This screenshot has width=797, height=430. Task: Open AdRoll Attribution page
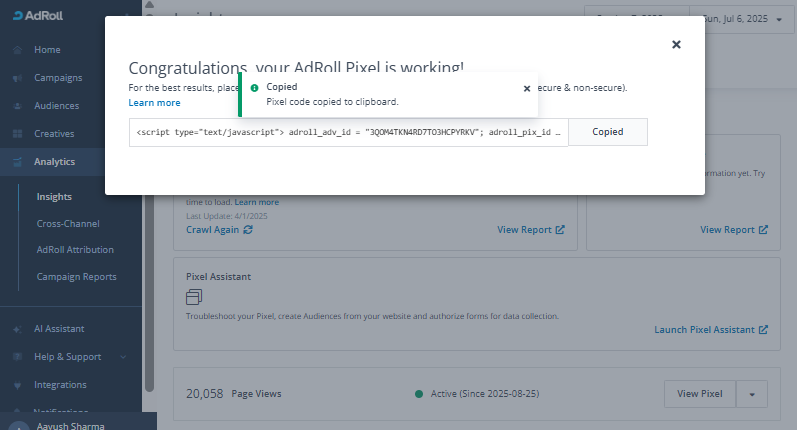click(75, 250)
